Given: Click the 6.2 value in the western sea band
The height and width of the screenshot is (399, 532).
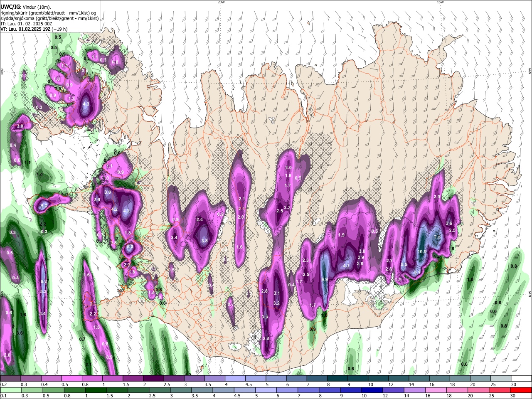Looking at the screenshot, I should pyautogui.click(x=44, y=281).
